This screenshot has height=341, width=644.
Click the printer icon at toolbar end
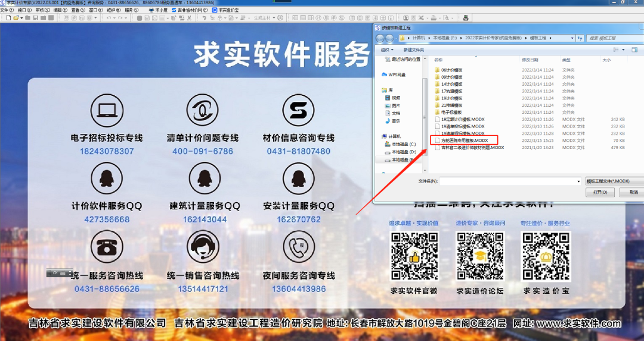click(465, 18)
